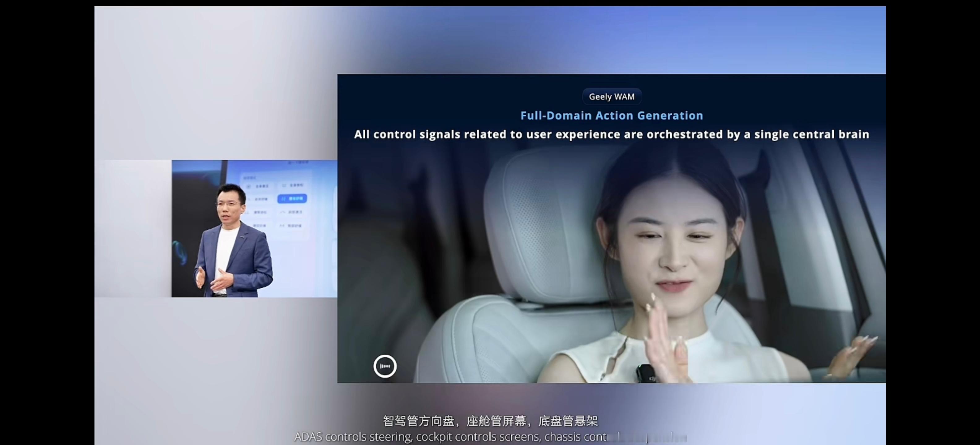Click the curve icon in third row right option
980x445 pixels.
(282, 212)
